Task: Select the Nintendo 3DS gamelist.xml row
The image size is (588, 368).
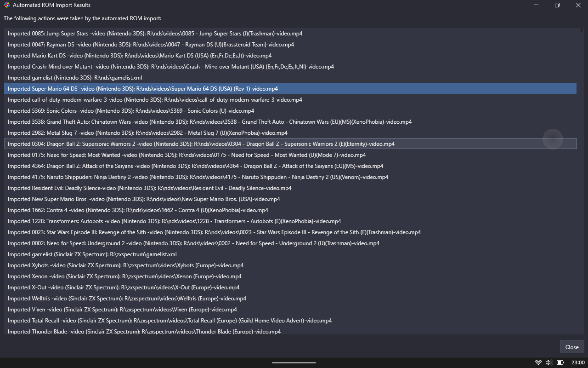Action: click(x=290, y=78)
